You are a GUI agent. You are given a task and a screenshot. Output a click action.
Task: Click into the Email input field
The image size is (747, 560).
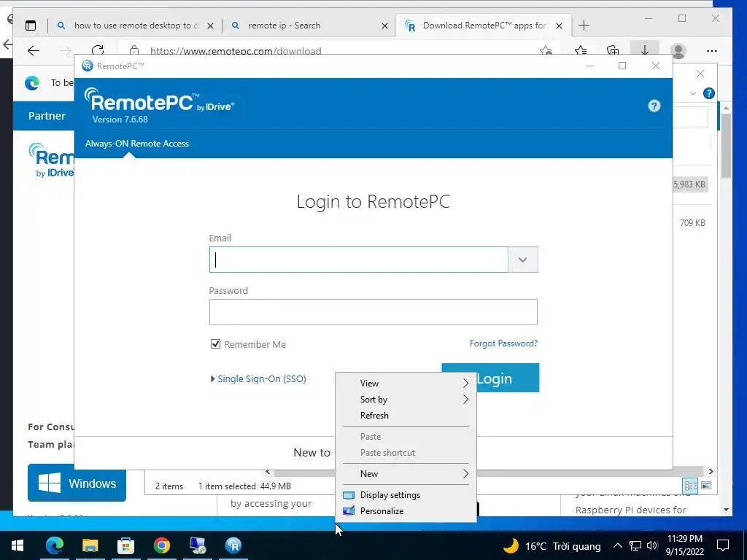click(359, 260)
